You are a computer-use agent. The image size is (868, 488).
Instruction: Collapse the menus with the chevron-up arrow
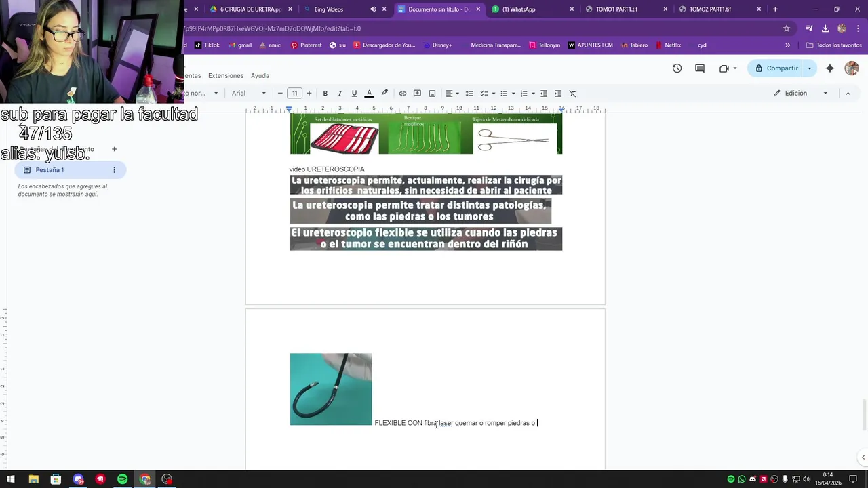coord(848,94)
